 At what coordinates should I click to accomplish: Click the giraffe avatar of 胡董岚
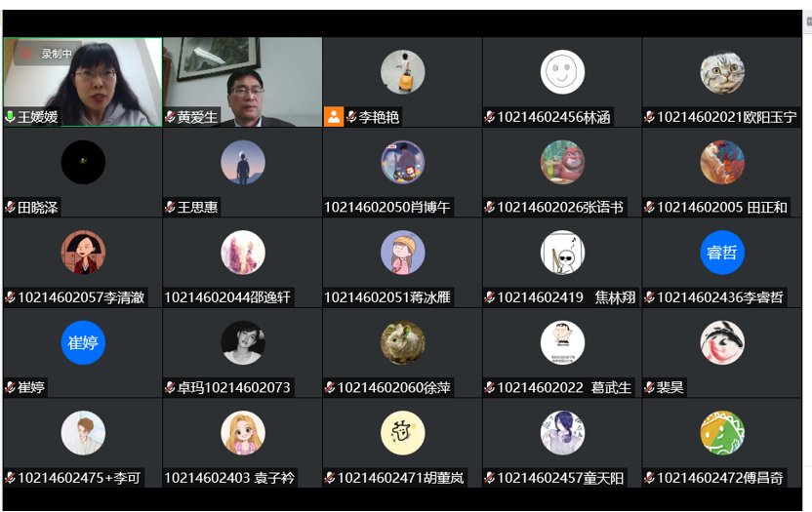click(x=403, y=433)
